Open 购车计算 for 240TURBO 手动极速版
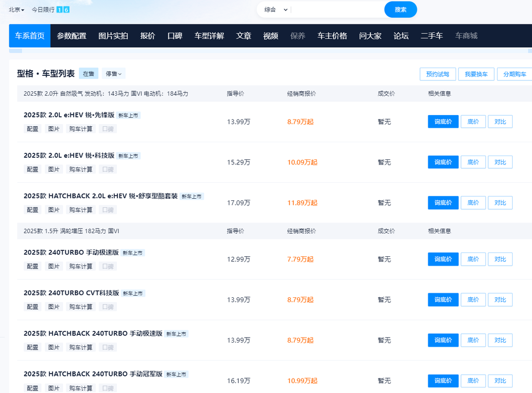The width and height of the screenshot is (532, 393). (81, 266)
